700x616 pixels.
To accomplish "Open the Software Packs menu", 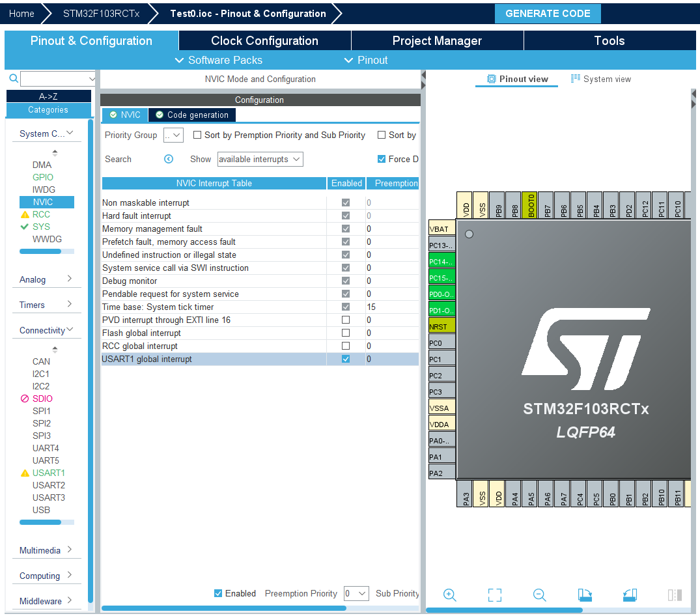I will tap(219, 60).
